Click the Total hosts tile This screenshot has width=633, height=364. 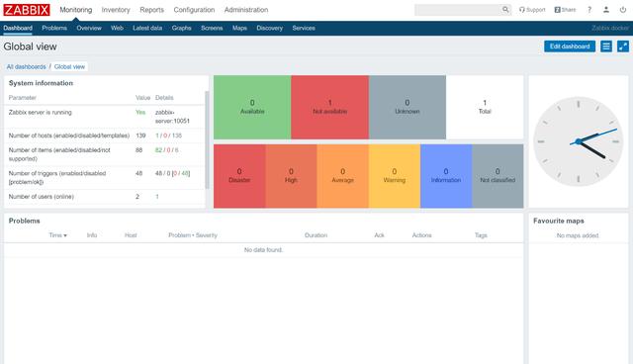coord(485,107)
